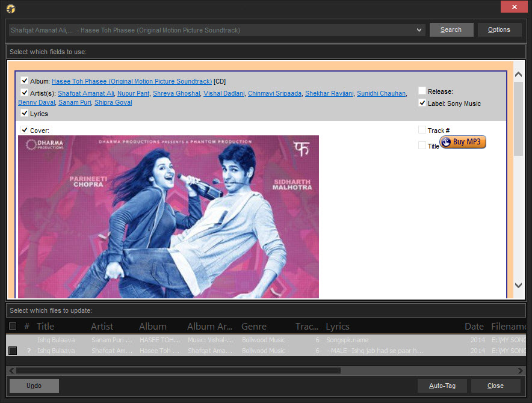Image resolution: width=532 pixels, height=403 pixels.
Task: Click the Auto-Tag button
Action: [x=442, y=386]
